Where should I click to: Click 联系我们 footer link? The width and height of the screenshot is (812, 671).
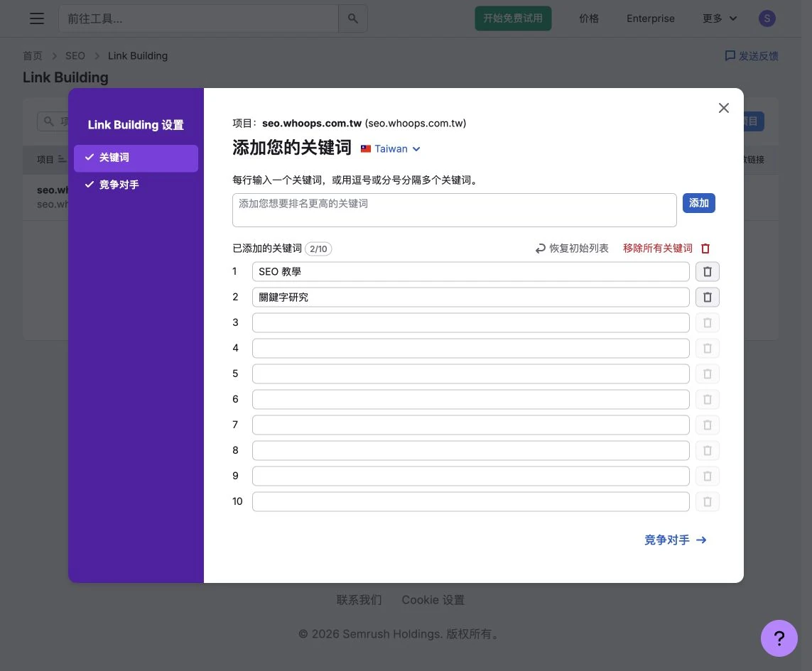pos(359,599)
